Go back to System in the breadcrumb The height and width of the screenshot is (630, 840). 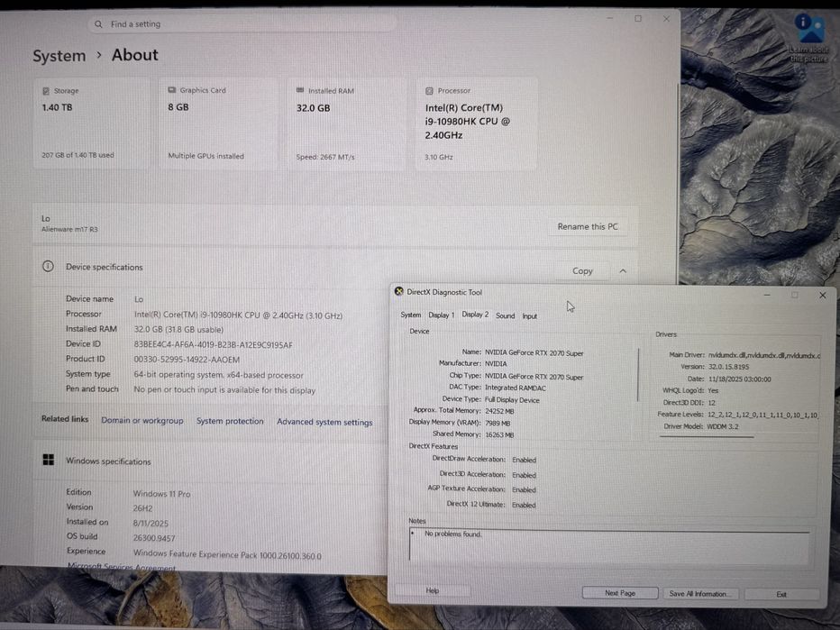59,56
